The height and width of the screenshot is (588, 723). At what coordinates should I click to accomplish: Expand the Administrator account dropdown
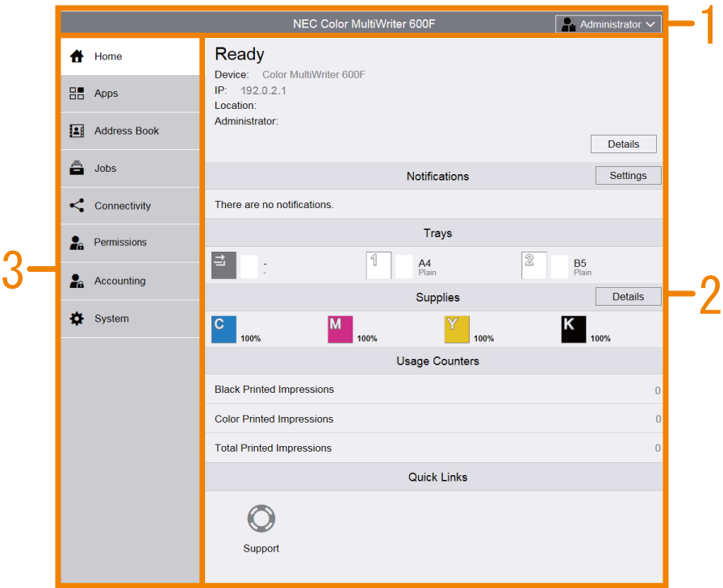click(608, 24)
